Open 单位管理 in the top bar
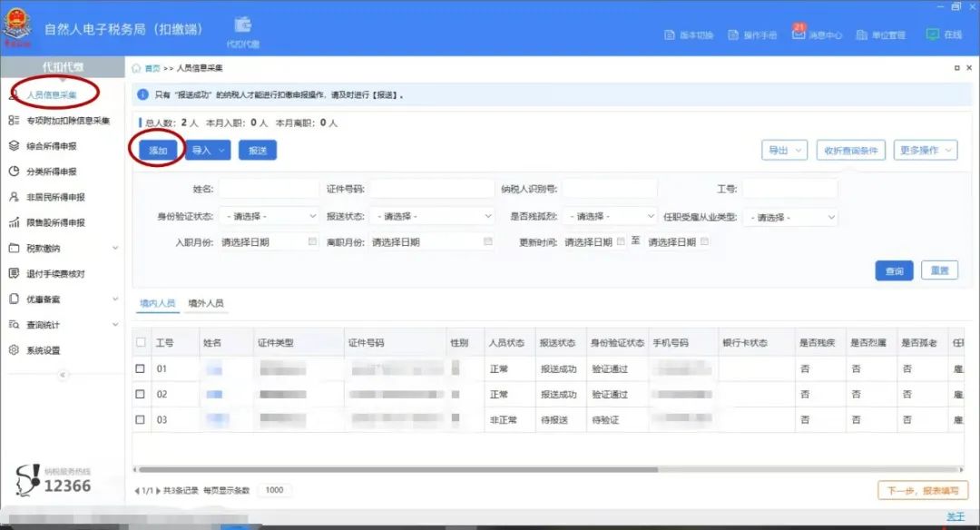This screenshot has height=530, width=980. tap(884, 33)
